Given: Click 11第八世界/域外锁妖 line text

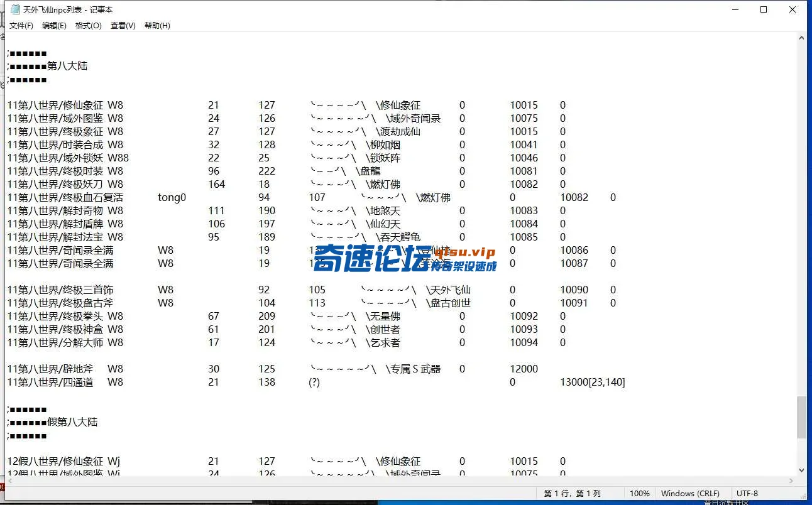Looking at the screenshot, I should [55, 158].
